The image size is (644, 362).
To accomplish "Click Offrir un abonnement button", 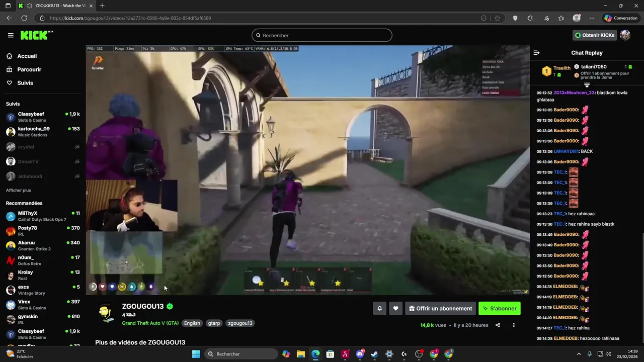I will pos(441,309).
